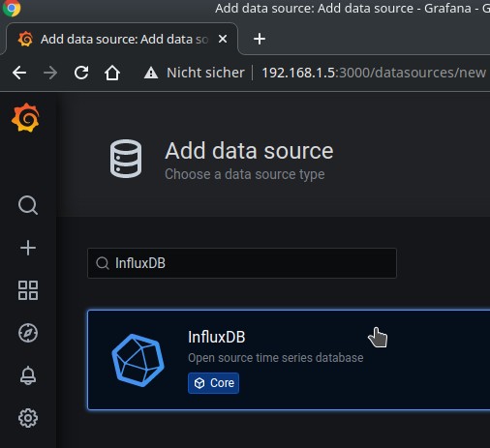The height and width of the screenshot is (448, 490).
Task: Open a new browser tab
Action: point(260,39)
